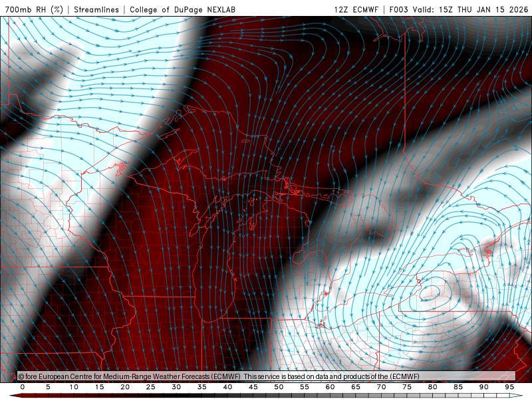Viewport: 532px width, 399px height.
Task: Click the colorbar label "35"
Action: pyautogui.click(x=202, y=387)
